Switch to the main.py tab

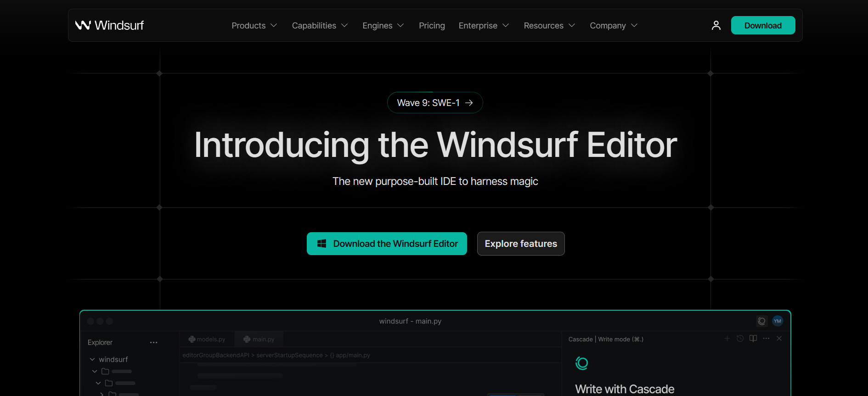tap(259, 340)
